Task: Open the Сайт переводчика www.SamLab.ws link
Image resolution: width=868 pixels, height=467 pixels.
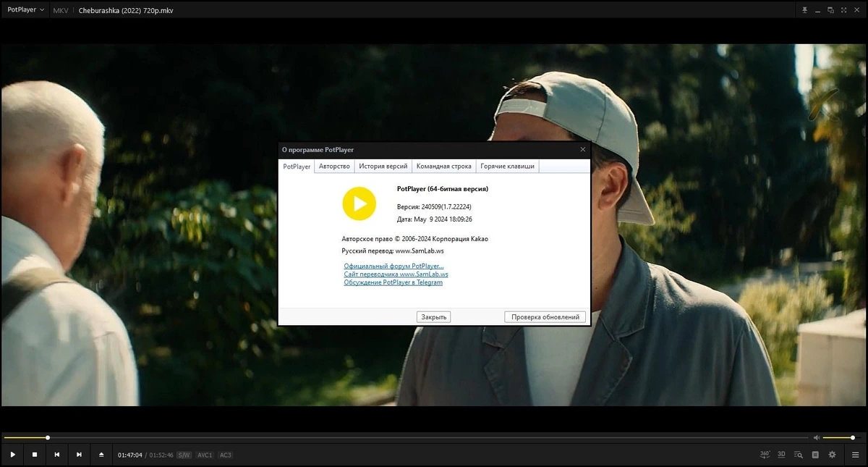Action: [x=396, y=275]
